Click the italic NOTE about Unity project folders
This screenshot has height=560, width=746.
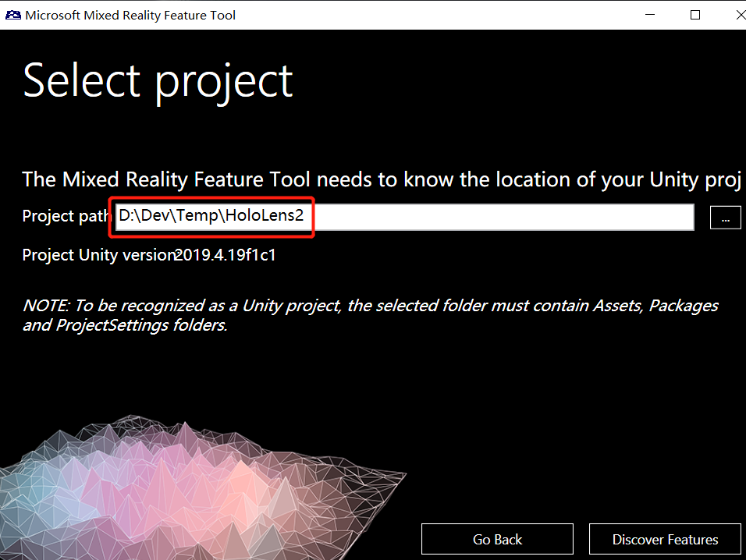pyautogui.click(x=370, y=315)
